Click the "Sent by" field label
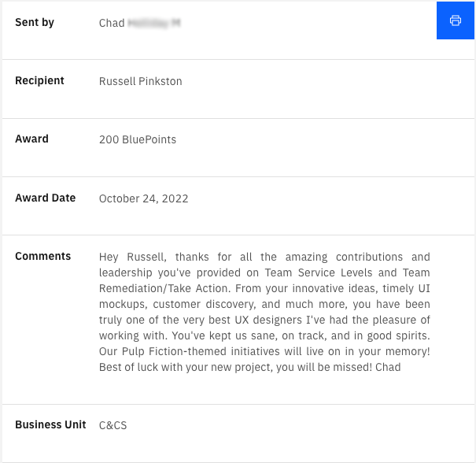This screenshot has width=476, height=463. pyautogui.click(x=35, y=22)
